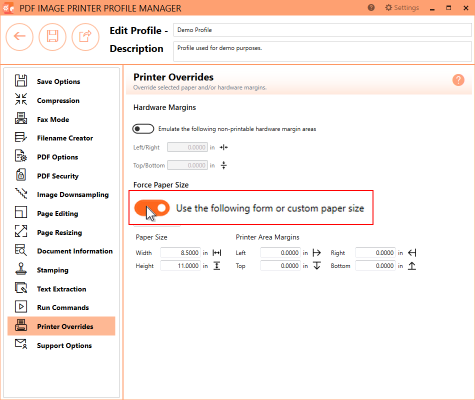Viewport: 475px width, 400px height.
Task: Select the Run Commands label
Action: click(63, 308)
